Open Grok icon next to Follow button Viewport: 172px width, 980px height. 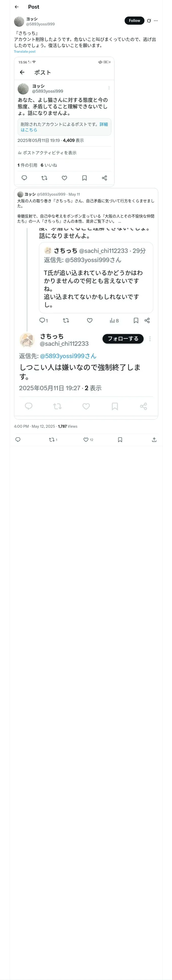click(x=149, y=21)
